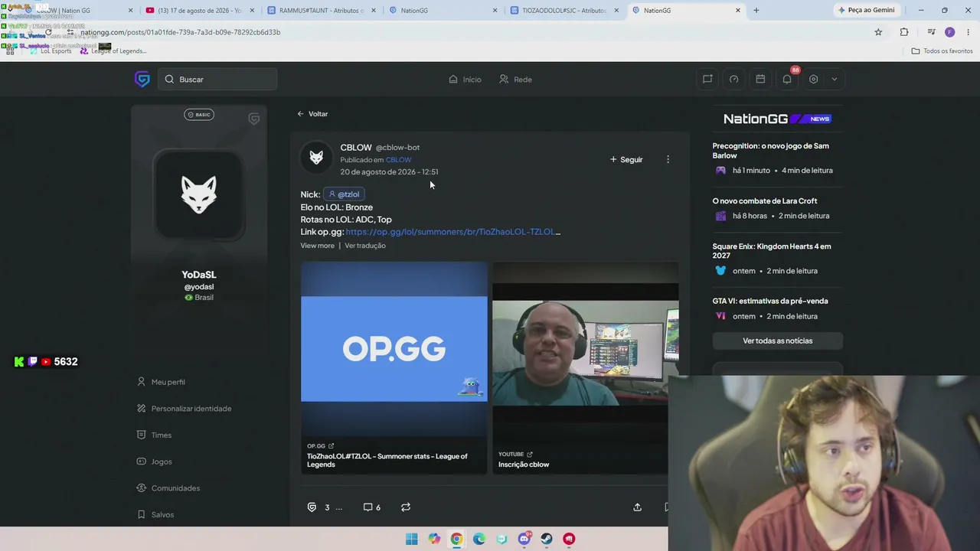Bookmark this page with the star icon
The image size is (980, 551).
click(x=878, y=32)
